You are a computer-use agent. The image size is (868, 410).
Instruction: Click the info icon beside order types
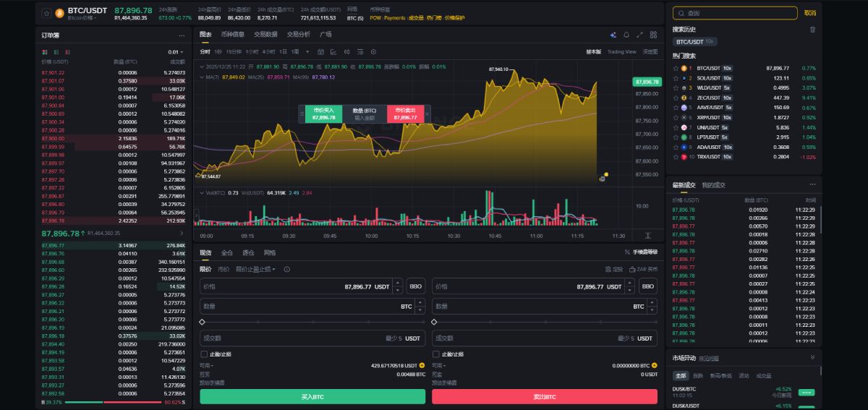point(287,269)
